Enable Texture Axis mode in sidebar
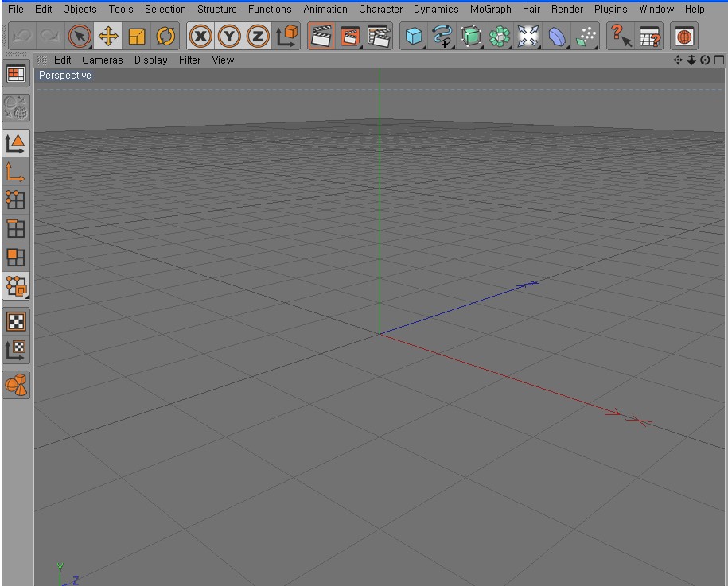This screenshot has height=586, width=728. click(x=16, y=350)
